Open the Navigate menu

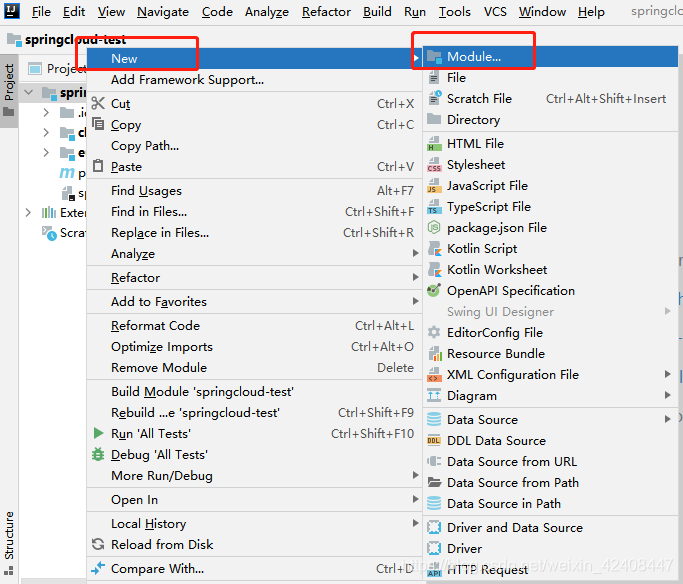coord(163,12)
